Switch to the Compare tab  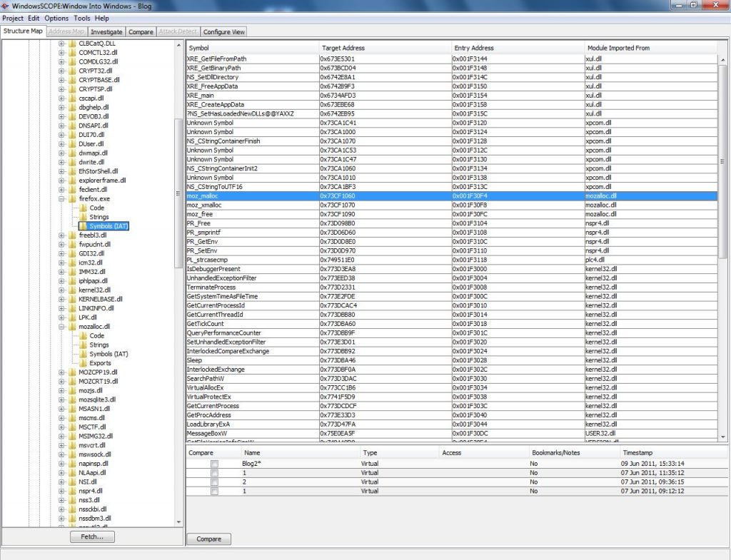click(x=141, y=31)
